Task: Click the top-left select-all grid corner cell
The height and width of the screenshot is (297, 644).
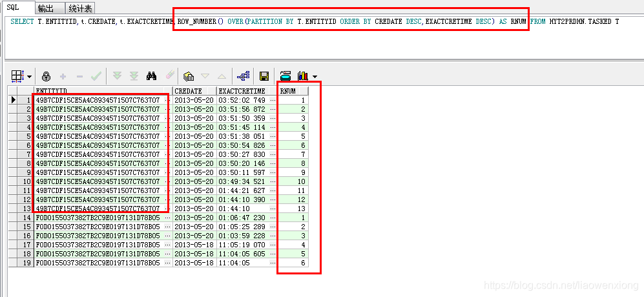Action: (13, 91)
